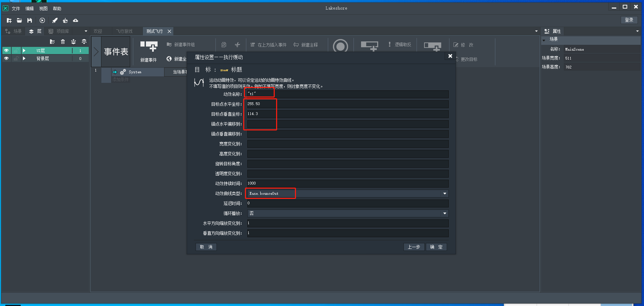The width and height of the screenshot is (644, 306).
Task: Click the 上一步 button
Action: (x=414, y=247)
